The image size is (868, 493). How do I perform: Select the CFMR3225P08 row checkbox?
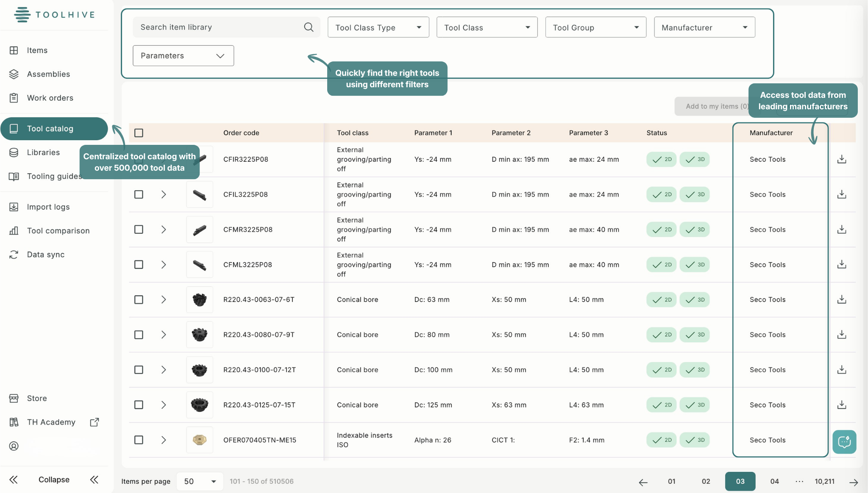pos(139,230)
